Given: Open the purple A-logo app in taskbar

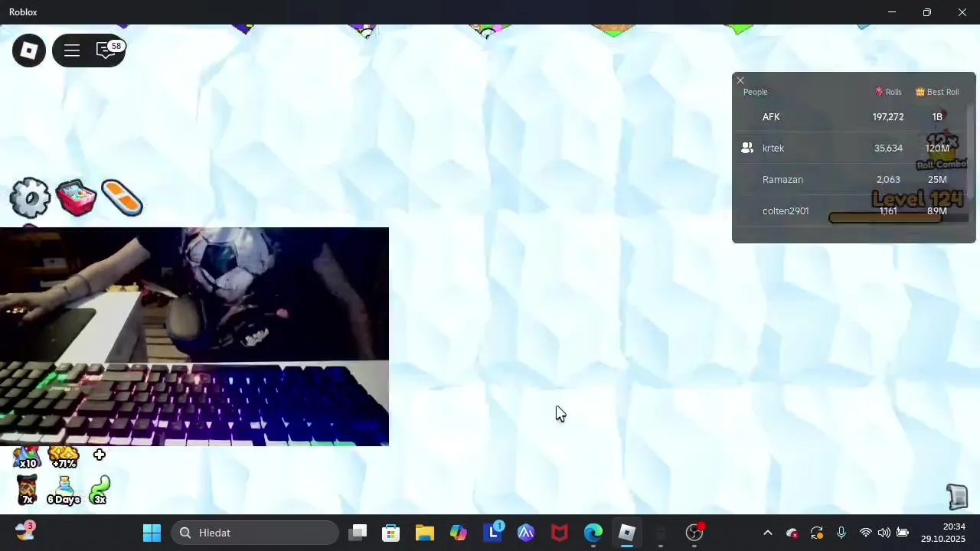Looking at the screenshot, I should pos(526,533).
